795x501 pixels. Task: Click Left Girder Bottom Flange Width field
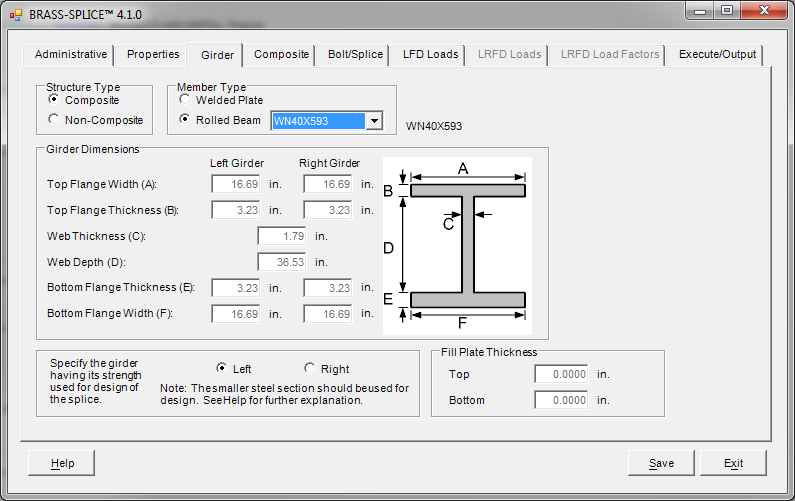[236, 314]
